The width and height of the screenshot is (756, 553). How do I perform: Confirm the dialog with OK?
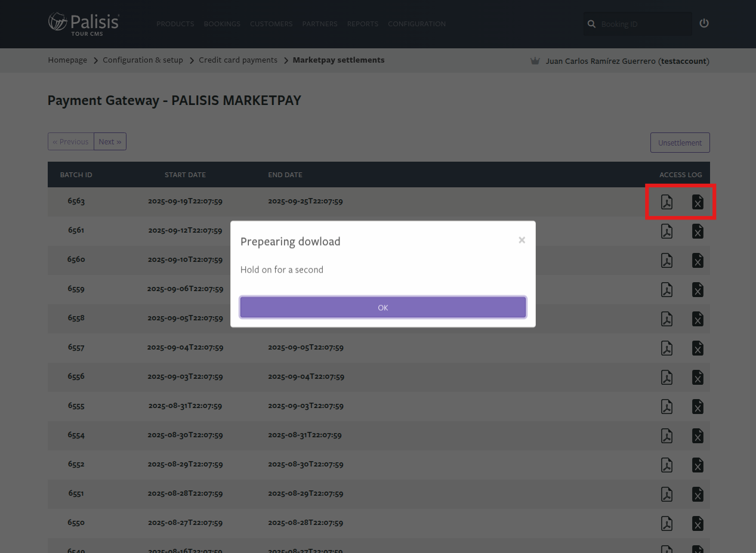(383, 307)
